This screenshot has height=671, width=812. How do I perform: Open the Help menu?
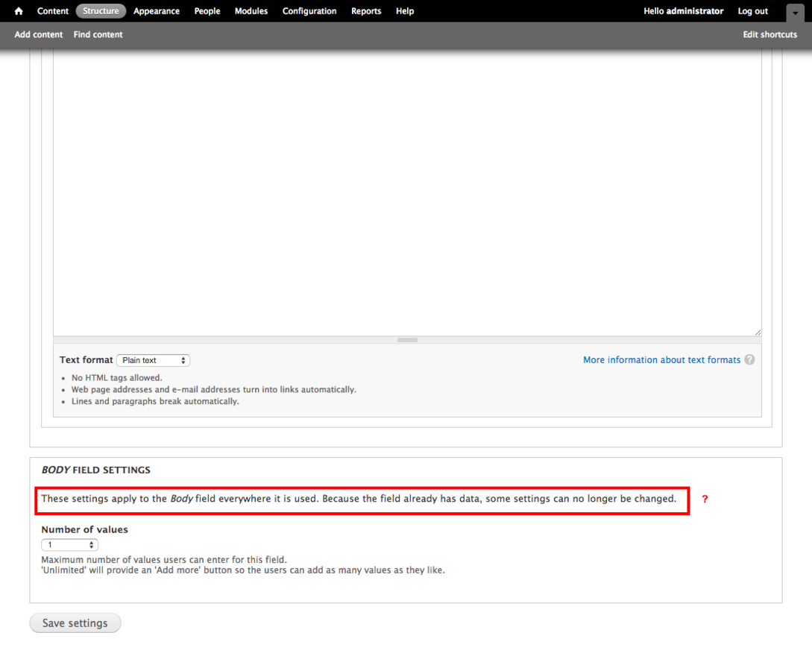tap(405, 11)
